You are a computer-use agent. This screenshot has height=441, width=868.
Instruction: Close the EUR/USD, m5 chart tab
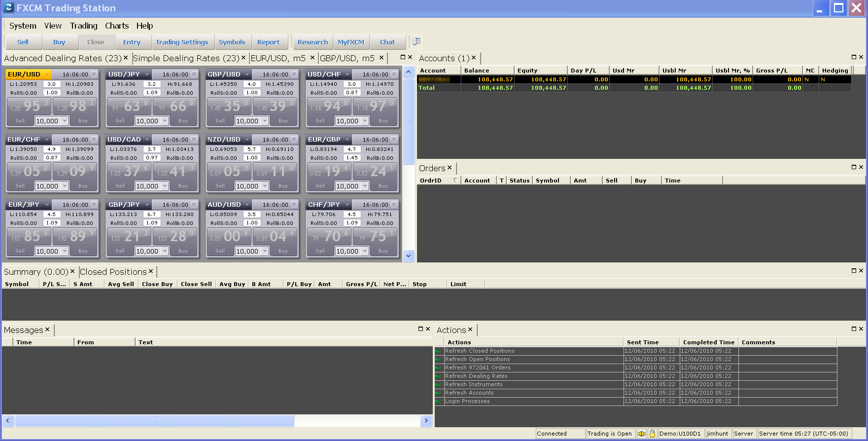tap(312, 58)
